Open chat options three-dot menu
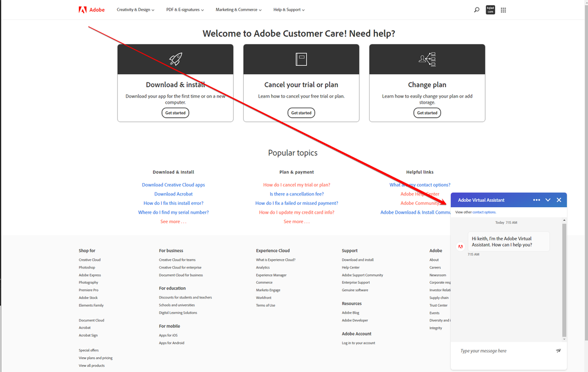588x372 pixels. point(537,200)
